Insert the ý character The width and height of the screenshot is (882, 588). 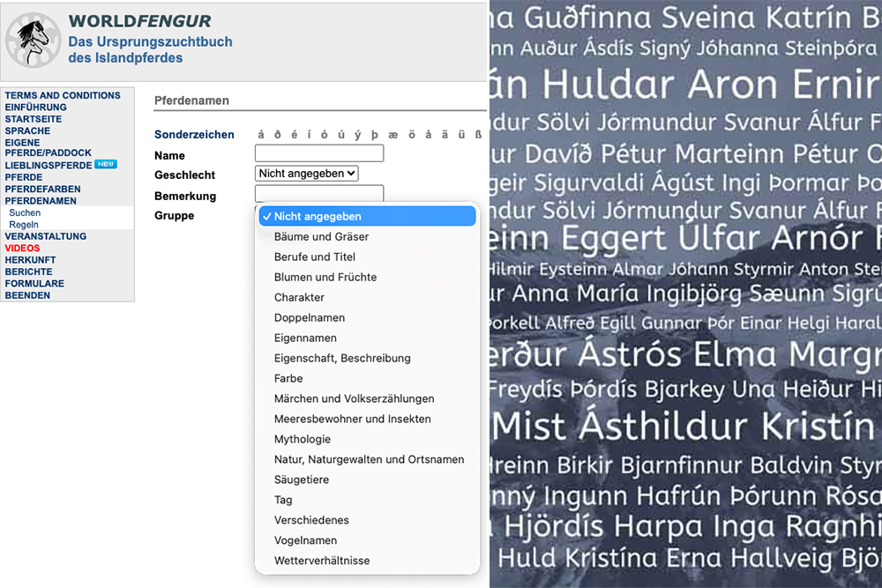358,135
